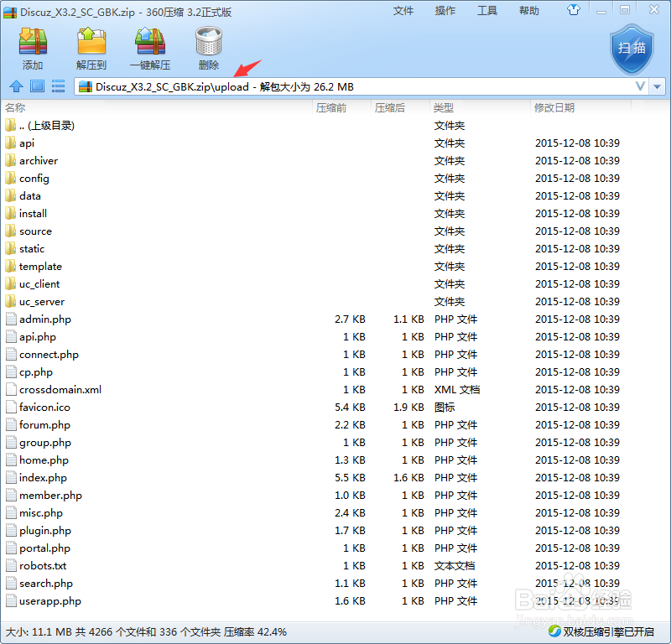Open the 工具 menu

coord(487,11)
